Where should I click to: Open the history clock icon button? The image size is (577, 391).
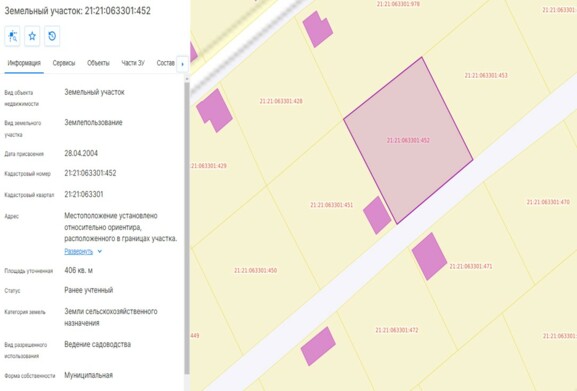[52, 36]
